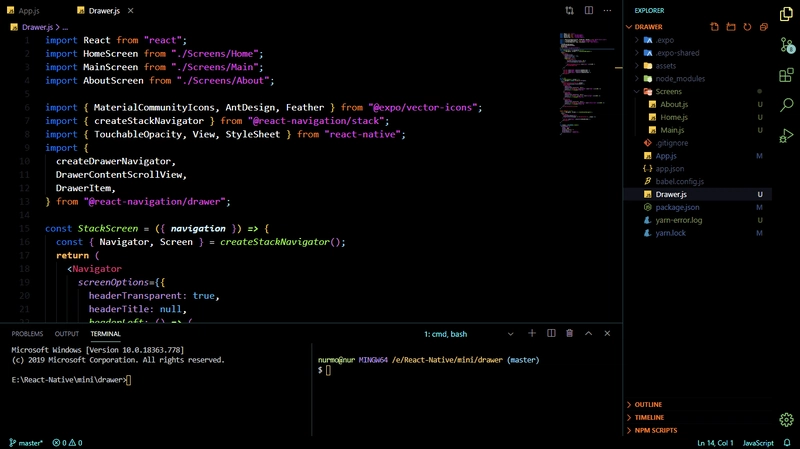Collapse all folders in Explorer
The width and height of the screenshot is (800, 449).
coord(763,27)
